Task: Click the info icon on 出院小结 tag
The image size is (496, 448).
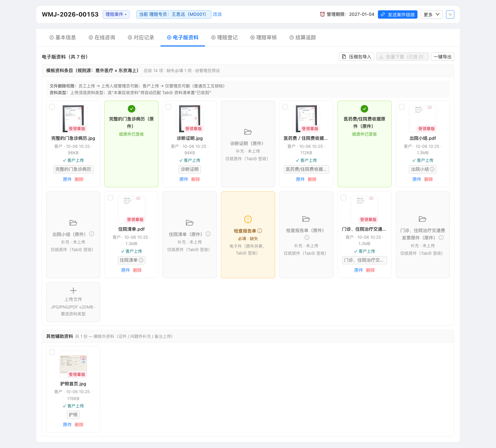Action: click(x=432, y=169)
